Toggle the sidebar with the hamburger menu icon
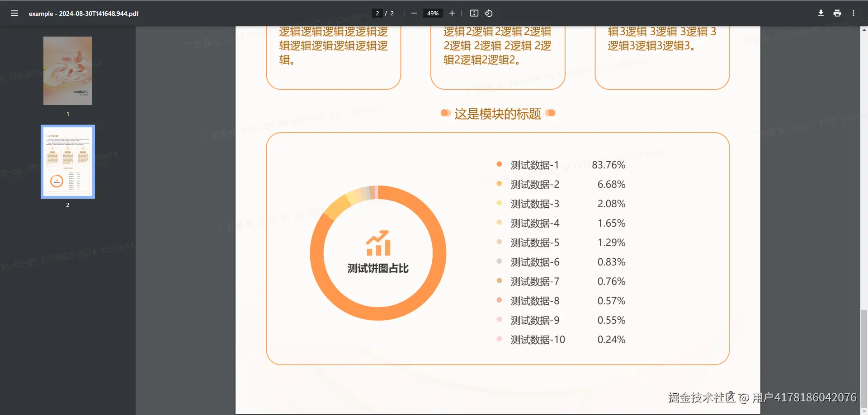This screenshot has height=415, width=868. [x=14, y=13]
